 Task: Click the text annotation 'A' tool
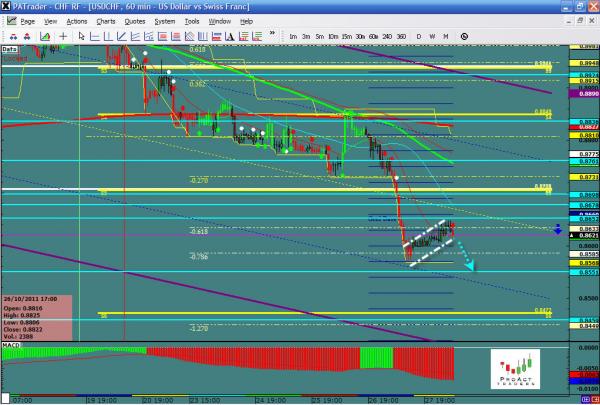(x=230, y=36)
